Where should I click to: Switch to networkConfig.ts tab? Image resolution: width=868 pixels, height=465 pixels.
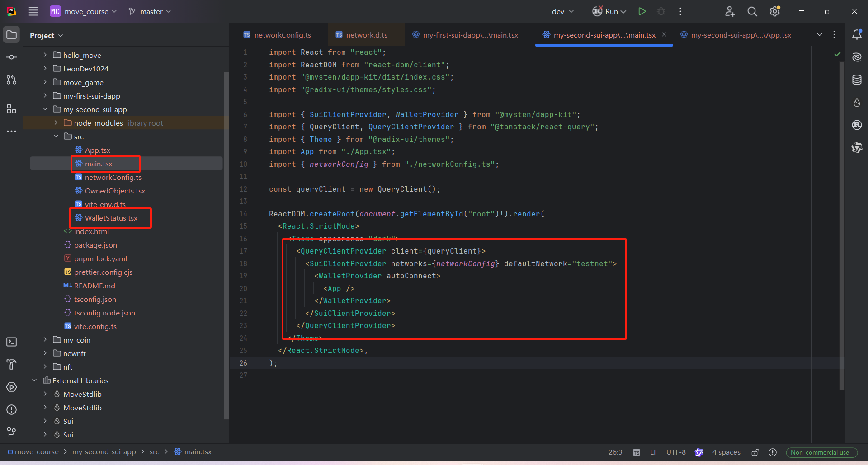coord(277,35)
